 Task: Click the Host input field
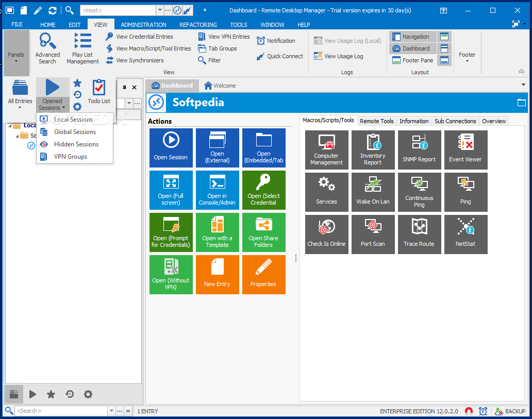tap(118, 10)
